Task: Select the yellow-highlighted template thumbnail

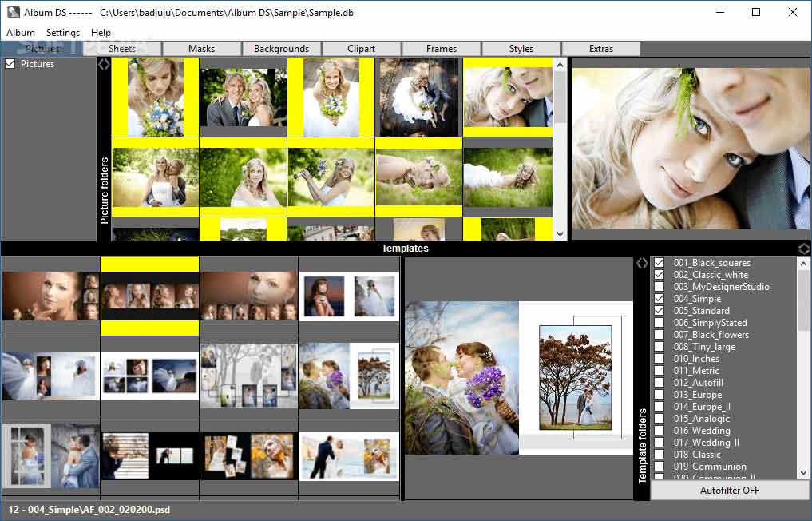Action: [x=150, y=294]
